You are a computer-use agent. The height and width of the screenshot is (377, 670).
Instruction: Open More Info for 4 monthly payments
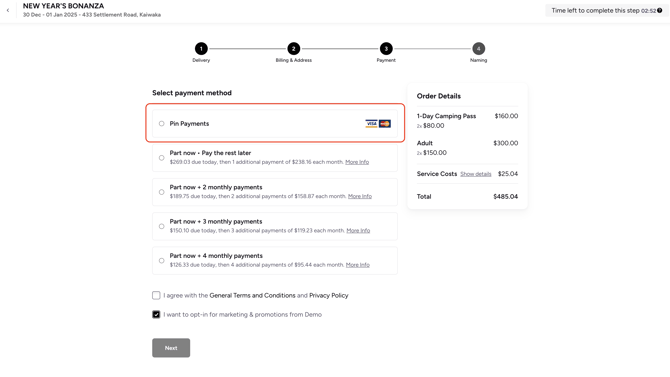point(358,265)
